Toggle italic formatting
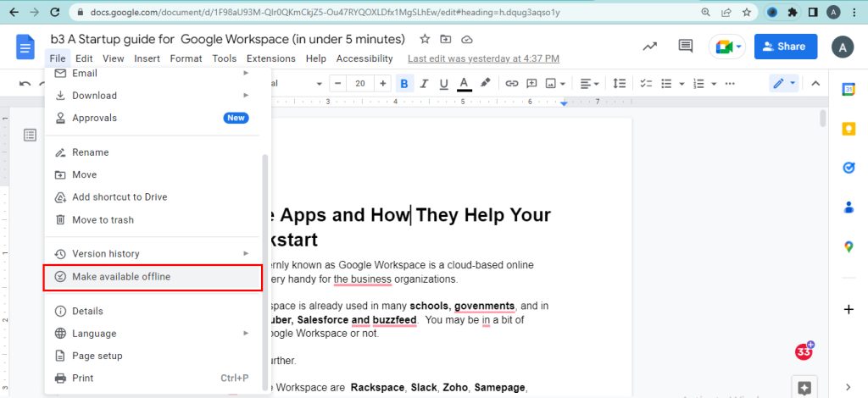 [x=424, y=84]
